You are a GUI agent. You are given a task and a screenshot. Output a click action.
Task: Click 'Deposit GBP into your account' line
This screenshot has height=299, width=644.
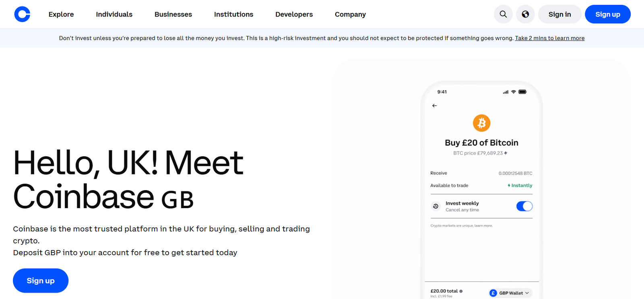coord(125,252)
